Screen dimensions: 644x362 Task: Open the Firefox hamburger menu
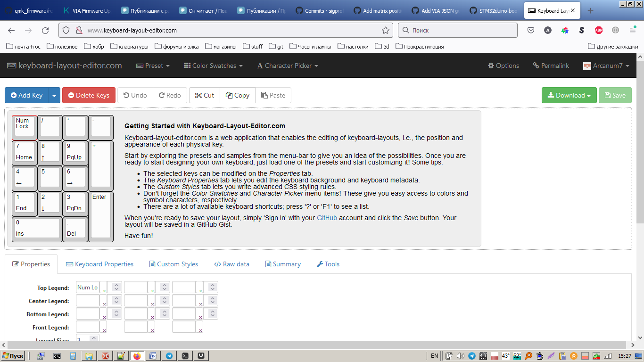pos(633,30)
